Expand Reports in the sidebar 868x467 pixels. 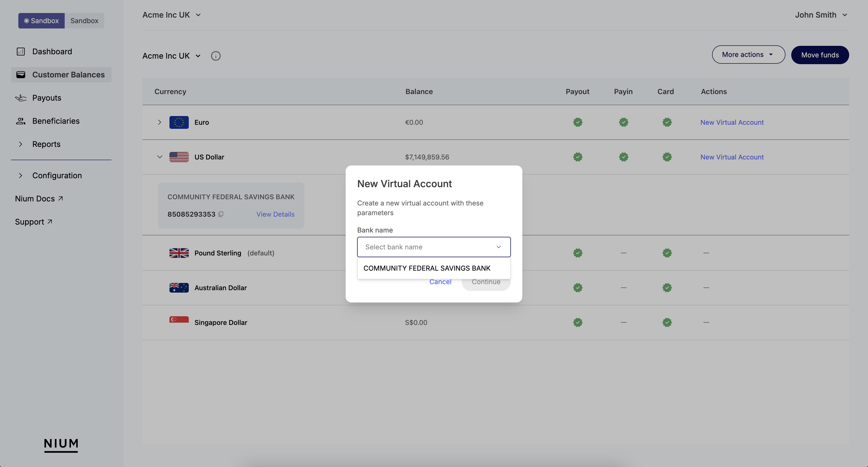coord(21,144)
